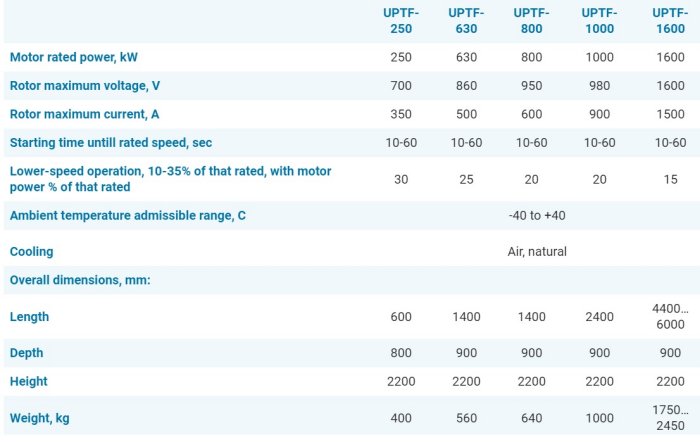Click the UPTF-250 column header
The height and width of the screenshot is (442, 700).
401,20
